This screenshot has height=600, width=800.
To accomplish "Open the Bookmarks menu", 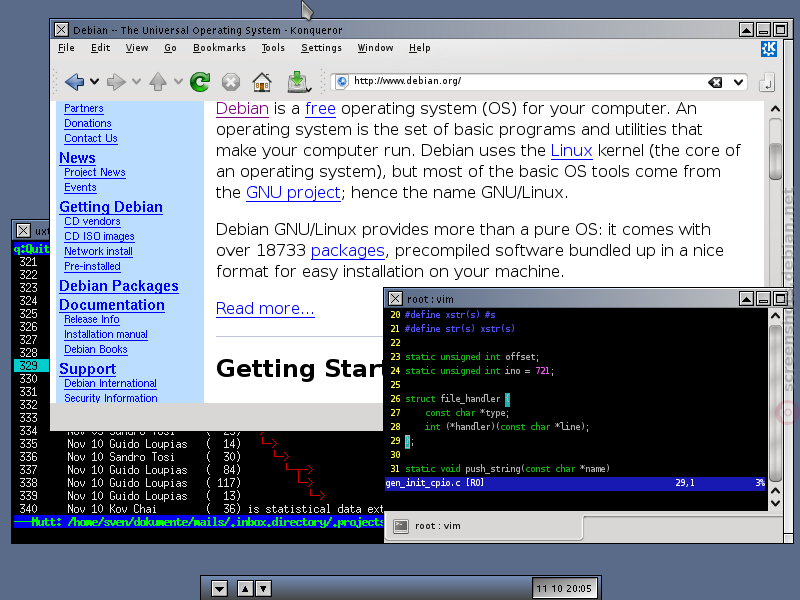I will pos(219,48).
